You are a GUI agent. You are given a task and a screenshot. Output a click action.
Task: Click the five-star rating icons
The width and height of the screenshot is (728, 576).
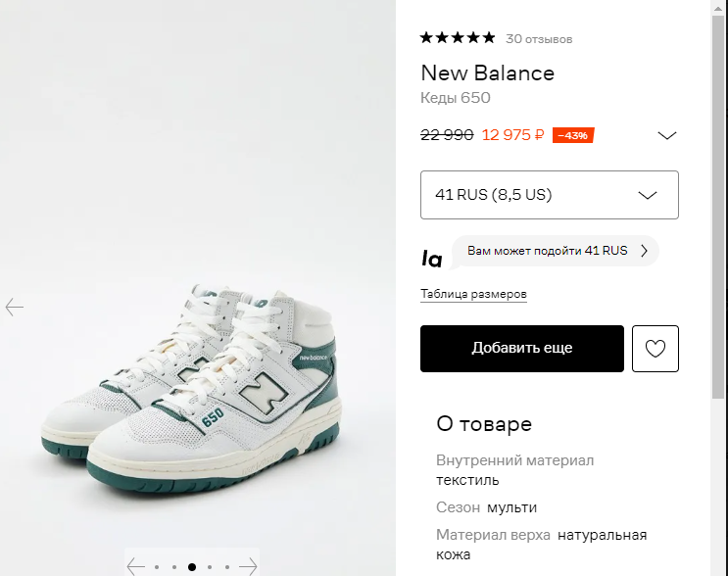click(x=458, y=38)
